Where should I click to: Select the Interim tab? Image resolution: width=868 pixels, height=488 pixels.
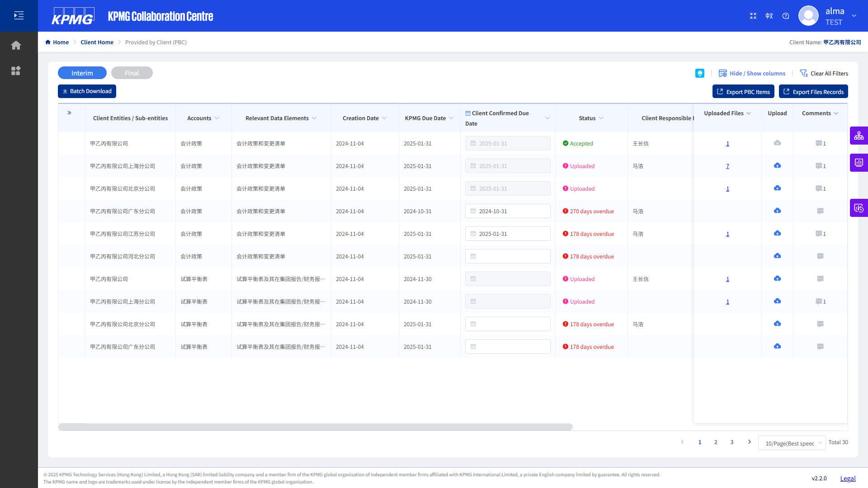82,73
